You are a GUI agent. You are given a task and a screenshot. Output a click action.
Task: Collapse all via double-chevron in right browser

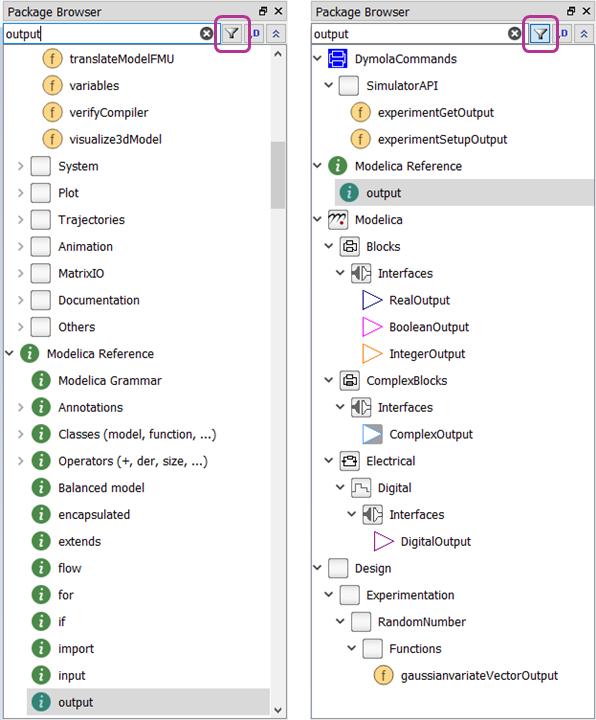click(584, 34)
